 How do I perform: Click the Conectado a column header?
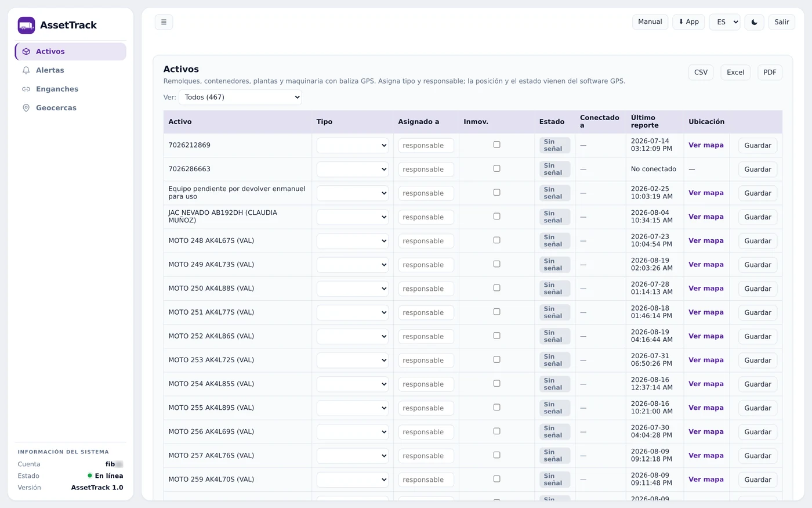click(x=600, y=121)
